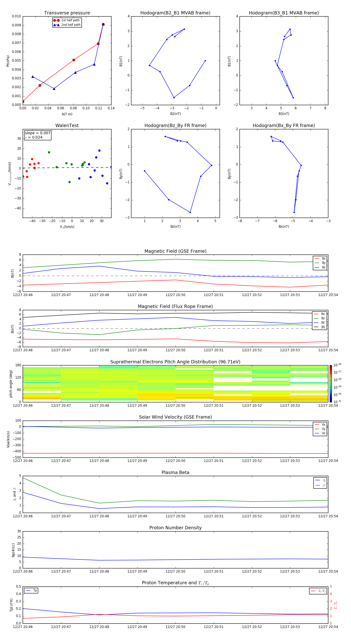Click the green "By" legend entry in GSE panel
The height and width of the screenshot is (644, 351).
click(x=320, y=263)
